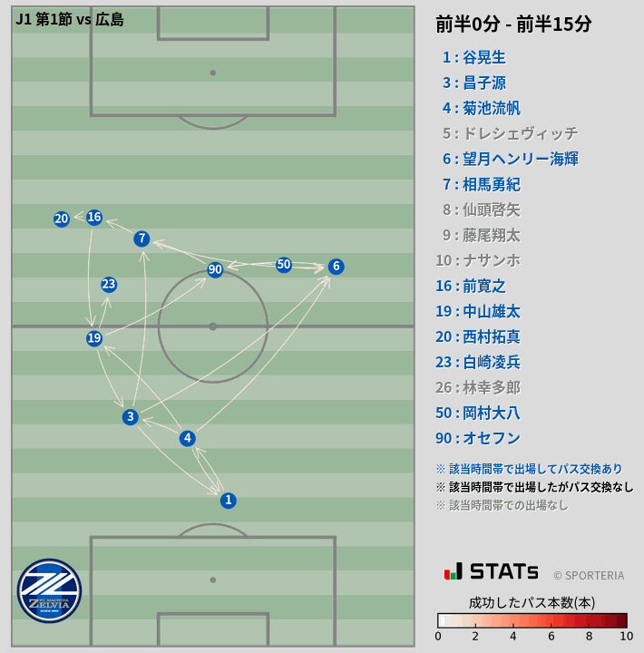Select player node 19 near halfway line
Screen dimensions: 644x653
94,338
